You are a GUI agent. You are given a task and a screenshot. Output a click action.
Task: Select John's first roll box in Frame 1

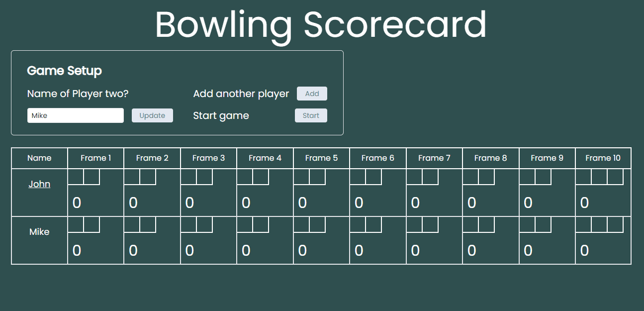pos(76,177)
